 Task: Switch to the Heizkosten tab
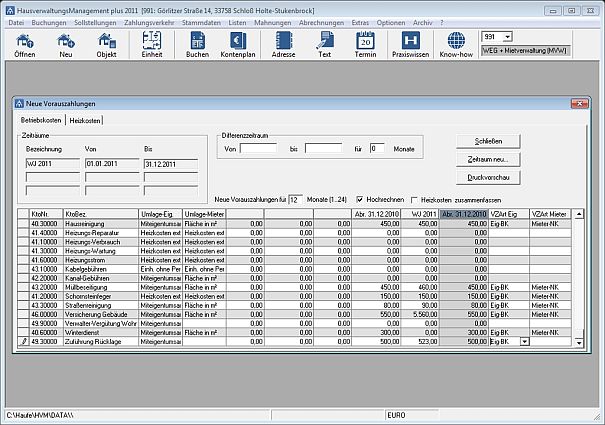(x=84, y=120)
